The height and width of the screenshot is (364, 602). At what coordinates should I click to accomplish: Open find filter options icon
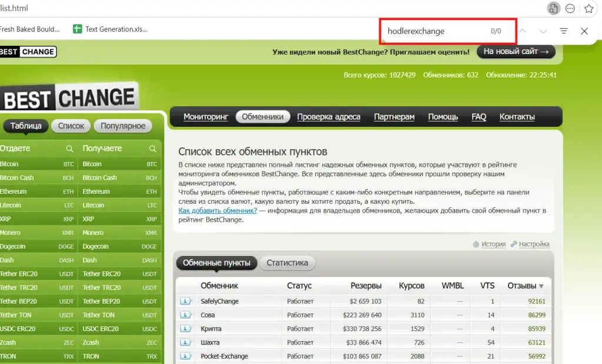[x=564, y=31]
